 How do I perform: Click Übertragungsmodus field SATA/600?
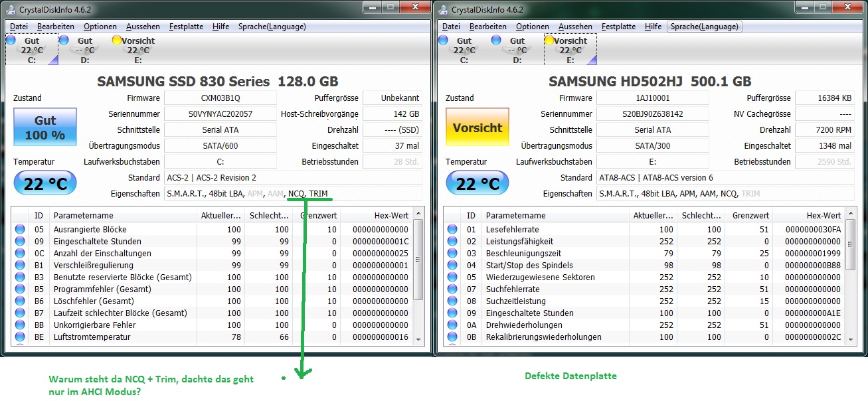point(220,145)
